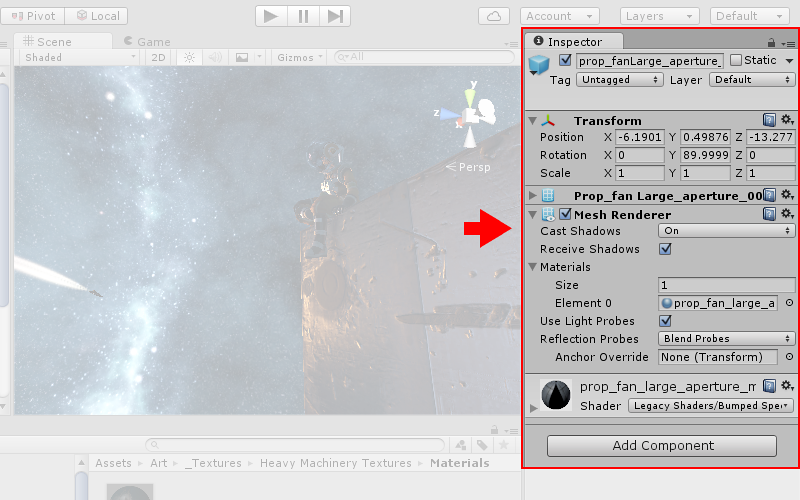Expand the Prop_fan Large_aperture mesh filter
The image size is (800, 500).
(532, 195)
